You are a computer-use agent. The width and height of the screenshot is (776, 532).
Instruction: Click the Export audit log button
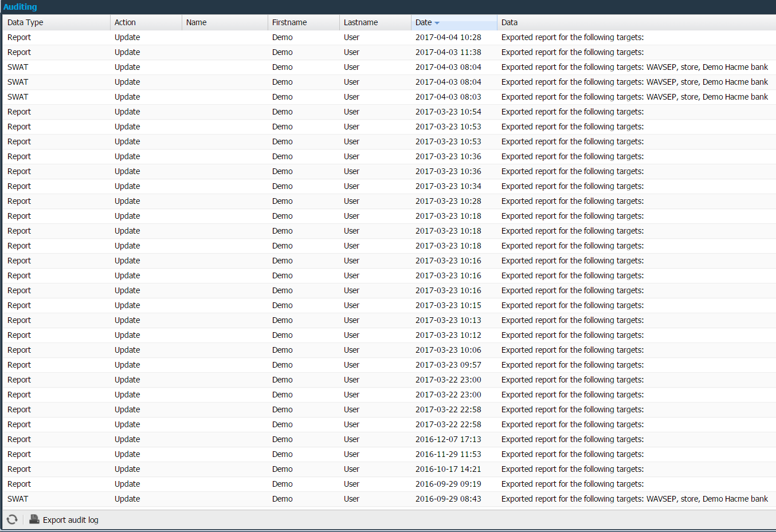(70, 520)
